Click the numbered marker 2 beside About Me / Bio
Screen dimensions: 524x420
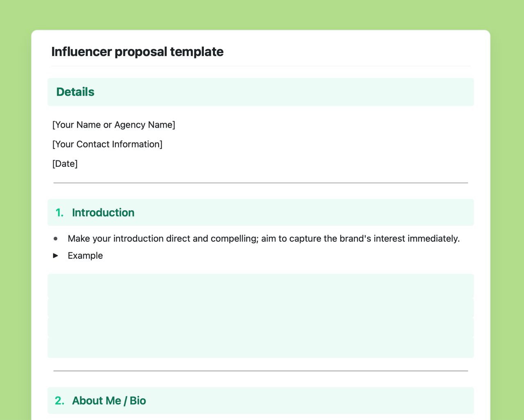pos(59,401)
